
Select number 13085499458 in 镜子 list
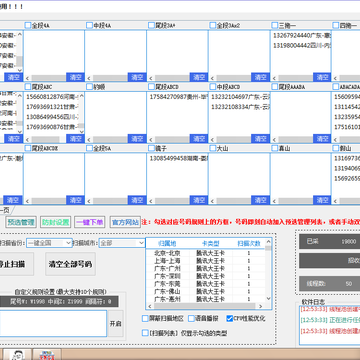pos(178,158)
